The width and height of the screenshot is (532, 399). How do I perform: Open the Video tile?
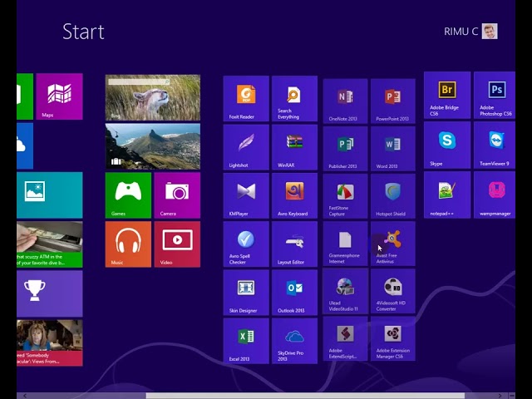click(177, 244)
